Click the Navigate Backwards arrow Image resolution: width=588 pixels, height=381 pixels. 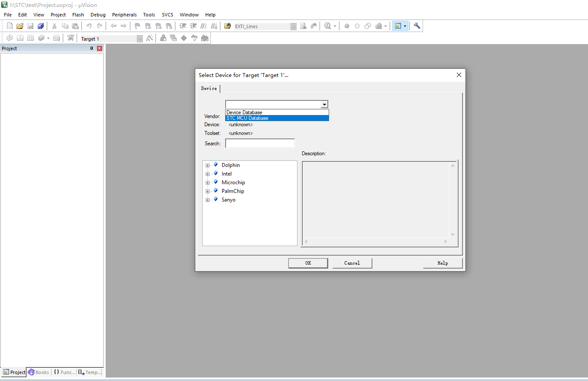point(113,26)
